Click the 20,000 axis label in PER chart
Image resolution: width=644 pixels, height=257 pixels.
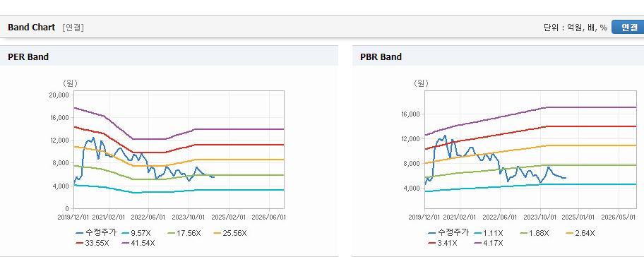click(59, 95)
